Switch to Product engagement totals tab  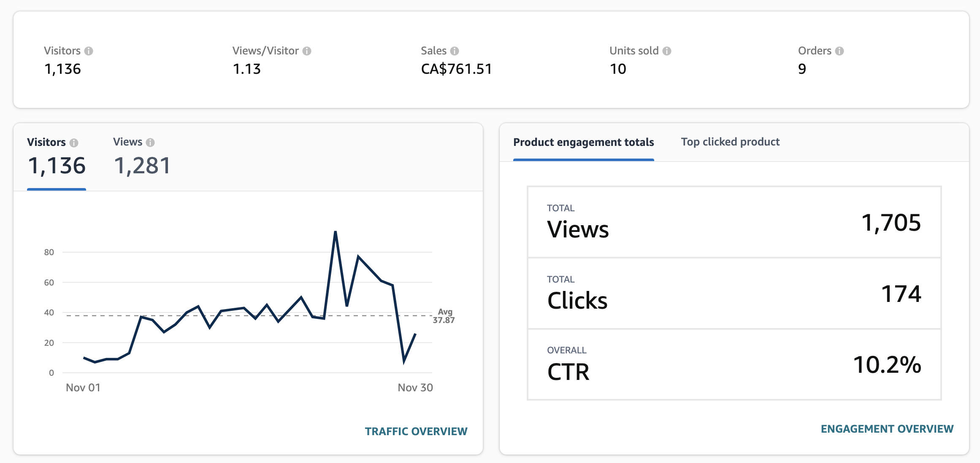point(583,143)
